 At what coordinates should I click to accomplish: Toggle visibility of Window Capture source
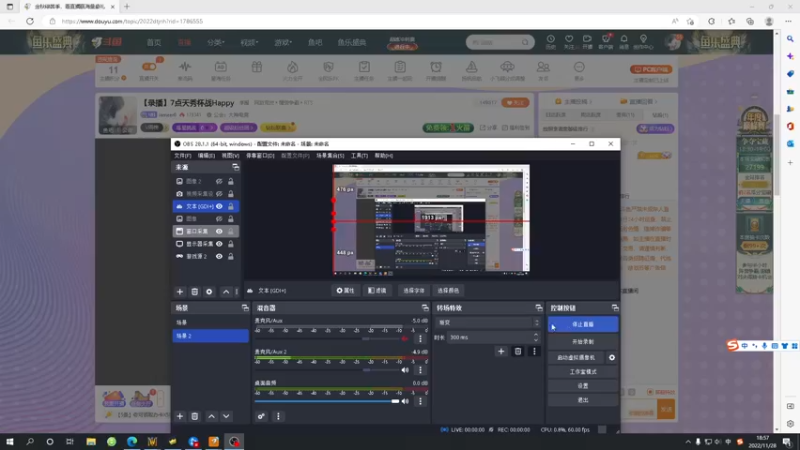pos(219,231)
